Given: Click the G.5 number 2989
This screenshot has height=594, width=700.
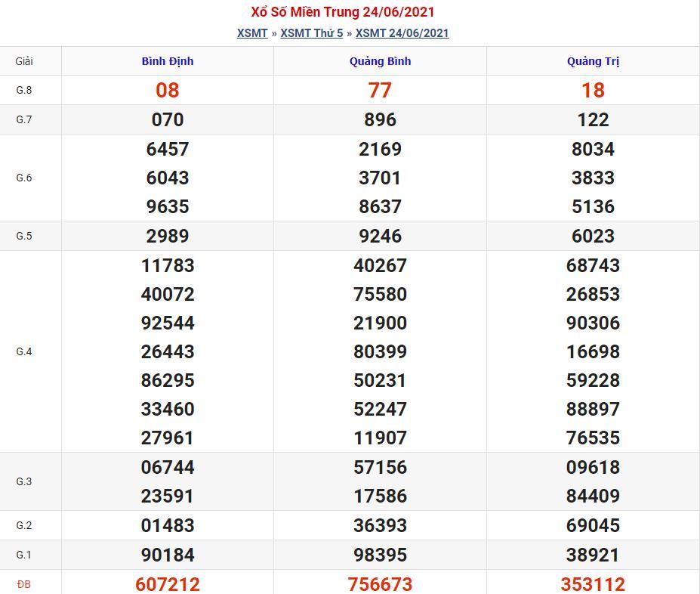Looking at the screenshot, I should click(168, 236).
